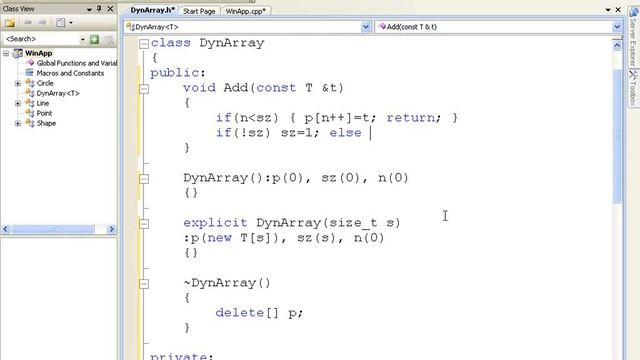The image size is (640, 360).
Task: Switch to the DynArray.h* tab
Action: pyautogui.click(x=152, y=10)
